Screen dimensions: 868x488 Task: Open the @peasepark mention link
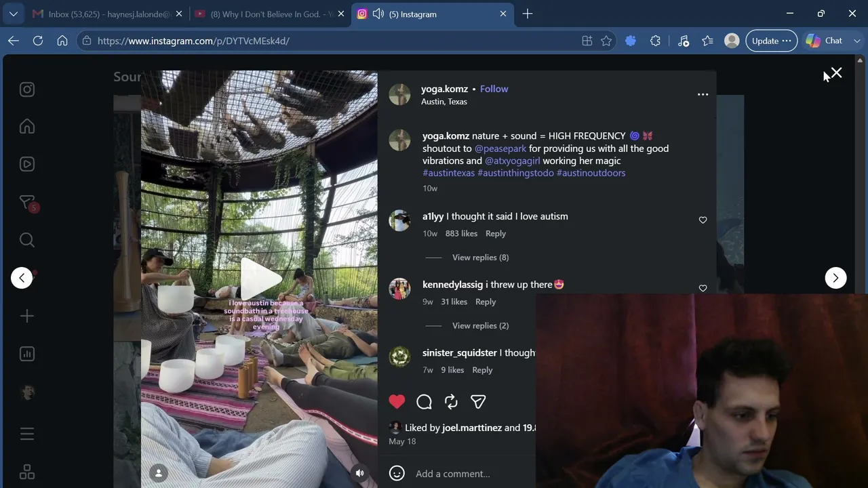point(500,148)
